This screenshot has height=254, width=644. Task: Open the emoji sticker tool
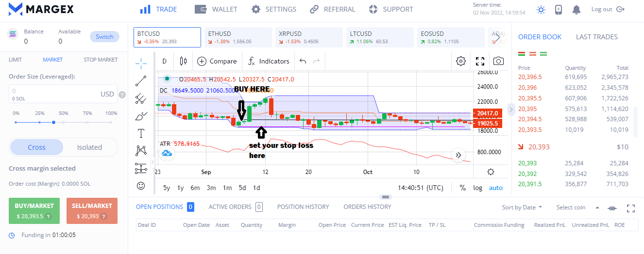(141, 185)
